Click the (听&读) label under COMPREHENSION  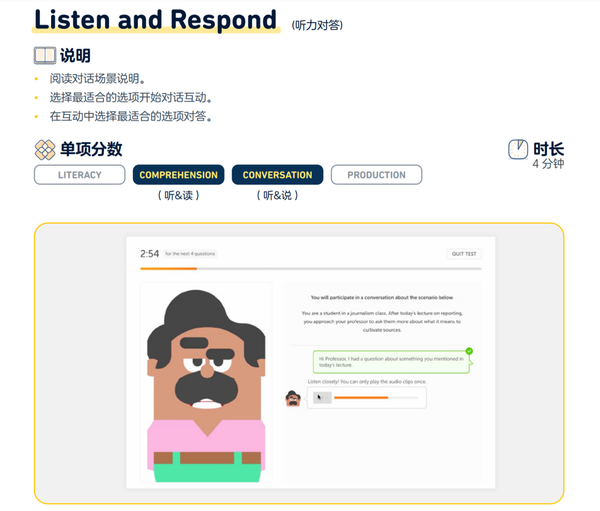point(179,196)
